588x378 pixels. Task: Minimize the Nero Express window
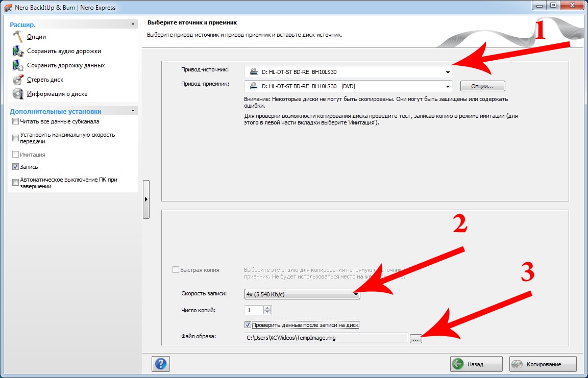coord(539,6)
